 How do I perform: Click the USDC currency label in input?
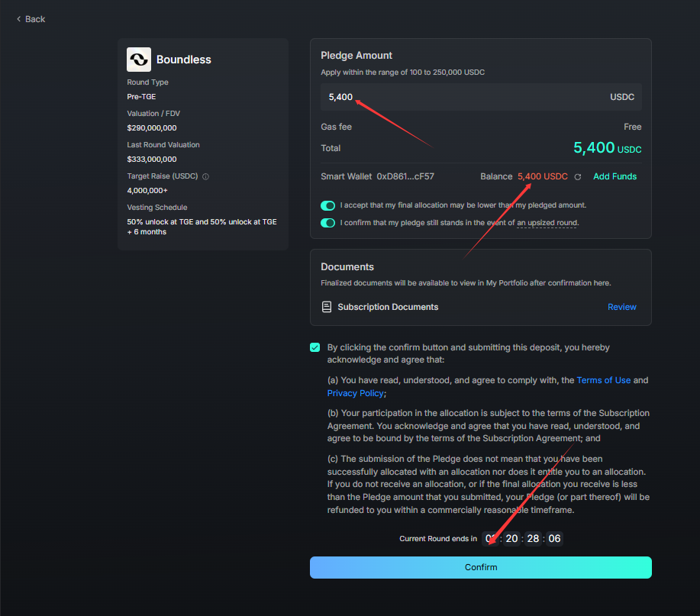point(622,97)
